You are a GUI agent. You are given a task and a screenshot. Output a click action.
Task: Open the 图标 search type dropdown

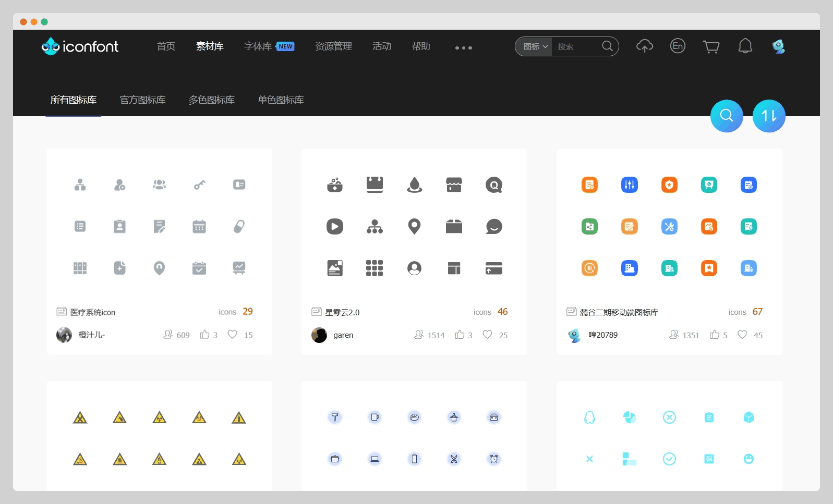click(x=535, y=46)
